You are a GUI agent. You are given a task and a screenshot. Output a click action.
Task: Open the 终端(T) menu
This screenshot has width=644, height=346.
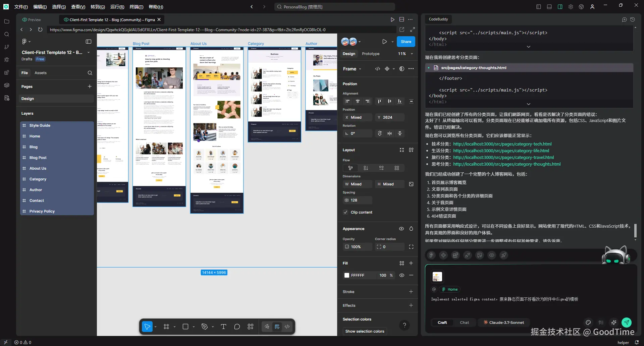click(x=137, y=7)
